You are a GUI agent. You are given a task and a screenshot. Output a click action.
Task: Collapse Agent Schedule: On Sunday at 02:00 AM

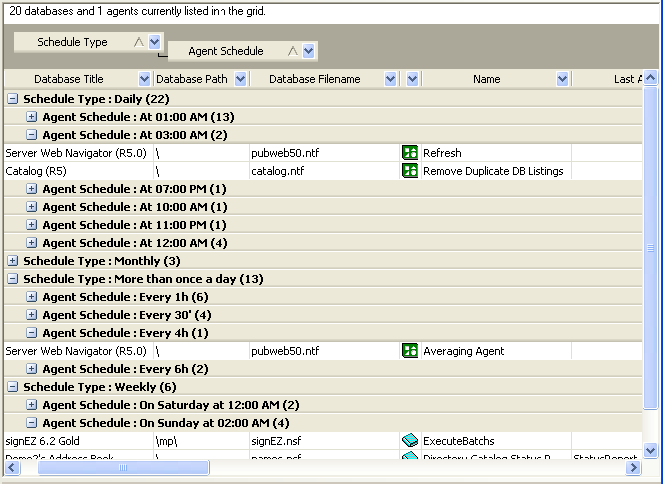[32, 423]
